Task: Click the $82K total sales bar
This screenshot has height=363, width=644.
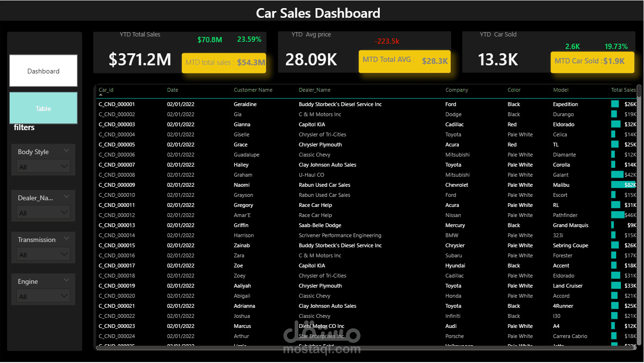Action: click(623, 185)
